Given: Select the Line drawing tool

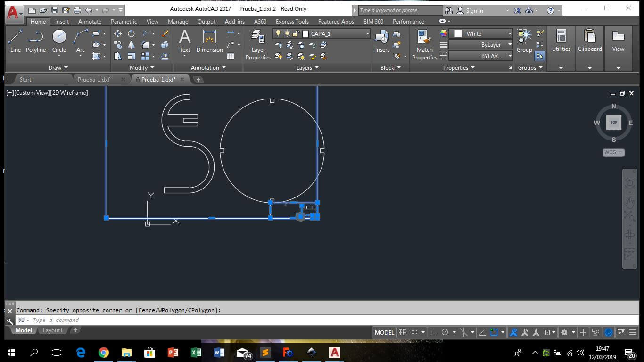Looking at the screenshot, I should [x=15, y=41].
